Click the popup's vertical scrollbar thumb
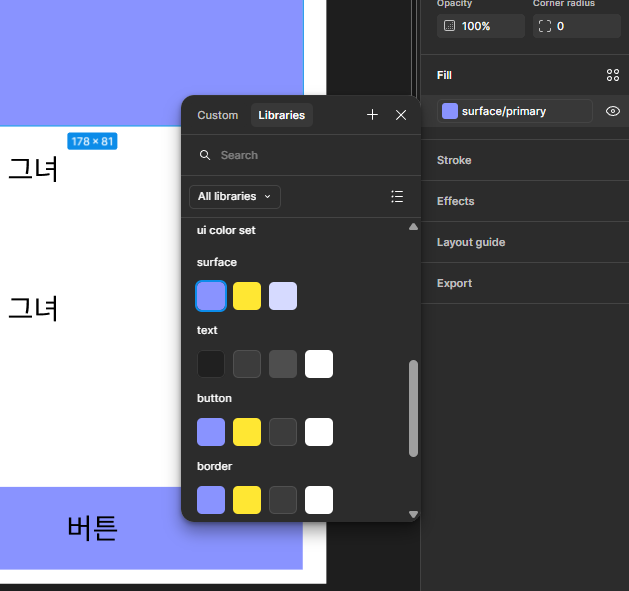Image resolution: width=629 pixels, height=591 pixels. (x=414, y=408)
